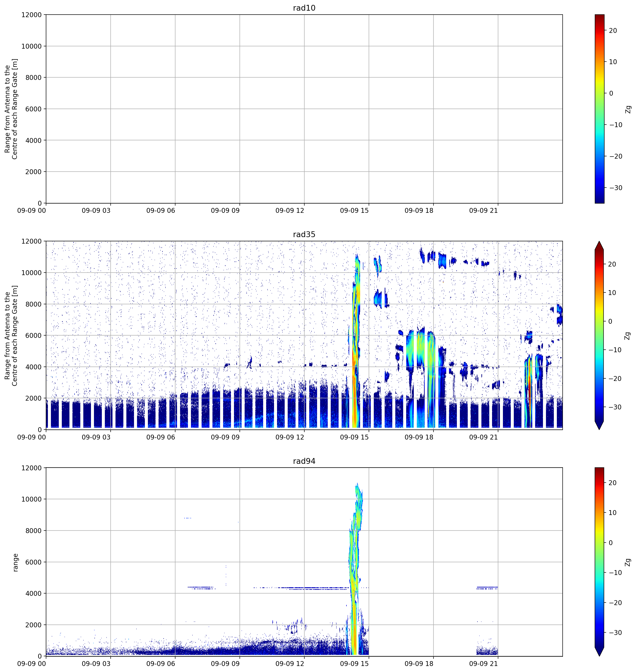Click the Zg label beside rad10 colorbar
636x672 pixels.
[x=628, y=109]
